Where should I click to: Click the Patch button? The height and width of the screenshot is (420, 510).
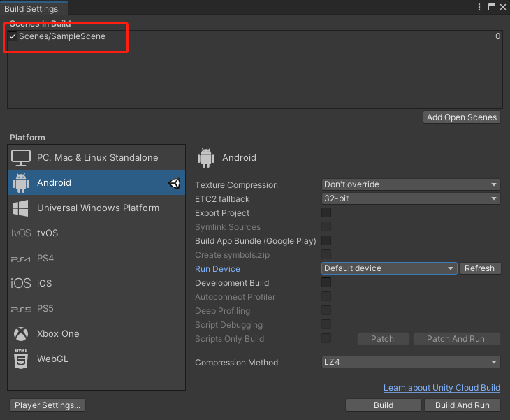point(383,339)
